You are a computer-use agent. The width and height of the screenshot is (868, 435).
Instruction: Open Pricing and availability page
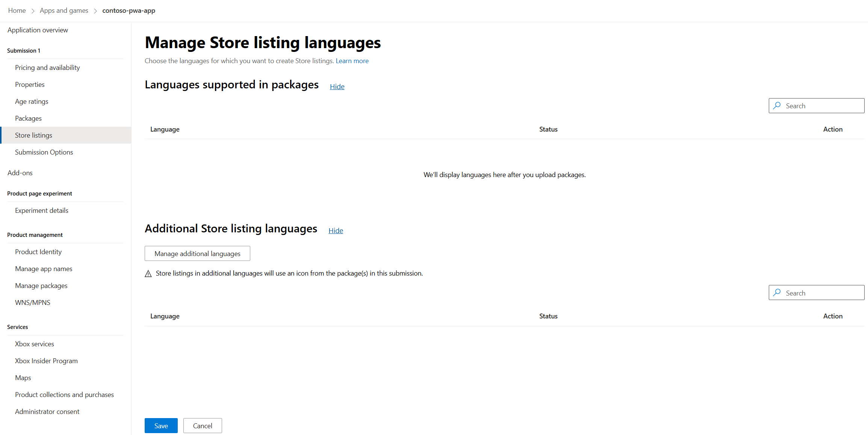(47, 68)
